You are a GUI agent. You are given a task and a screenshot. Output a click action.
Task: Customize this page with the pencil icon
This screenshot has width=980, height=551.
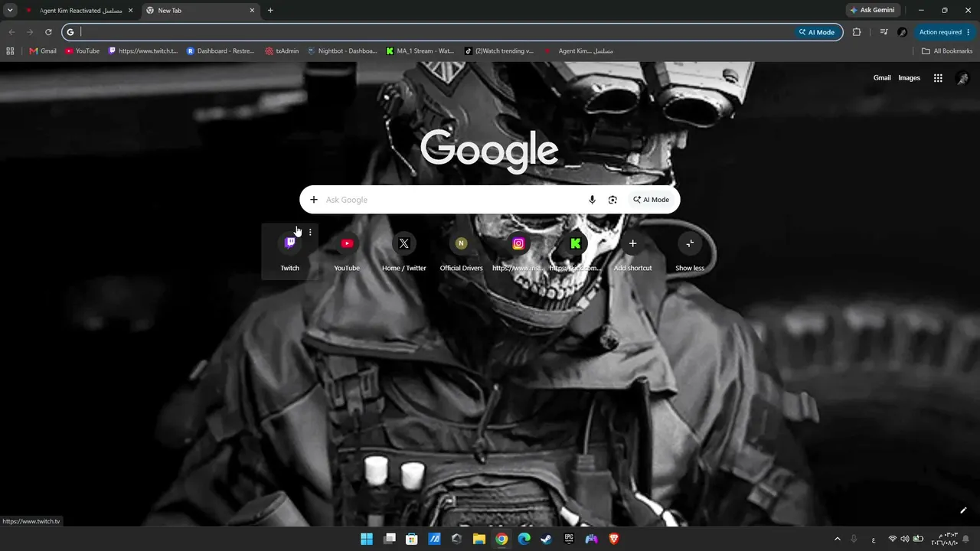[963, 510]
